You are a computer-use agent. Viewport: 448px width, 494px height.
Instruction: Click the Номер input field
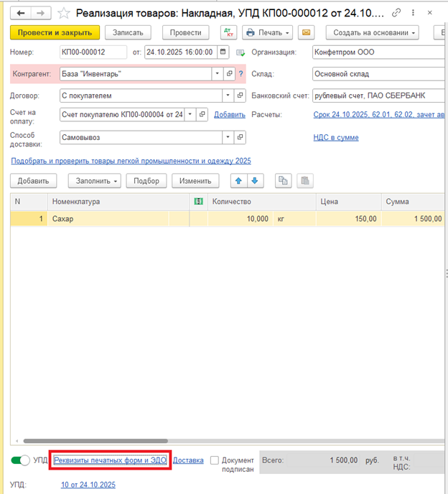pos(93,52)
